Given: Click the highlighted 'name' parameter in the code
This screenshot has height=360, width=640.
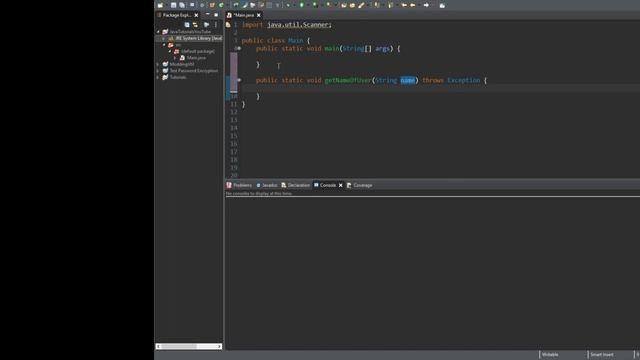Looking at the screenshot, I should pos(408,80).
